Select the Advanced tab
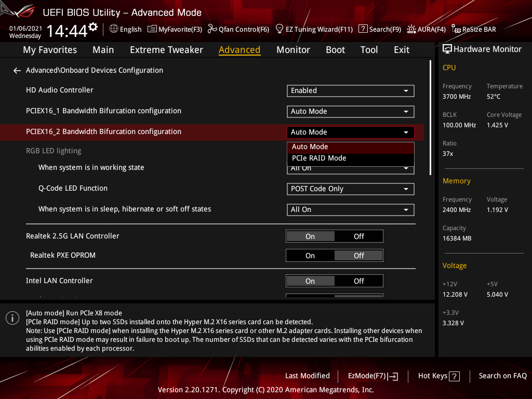Viewport: 532px width, 399px height. point(240,50)
